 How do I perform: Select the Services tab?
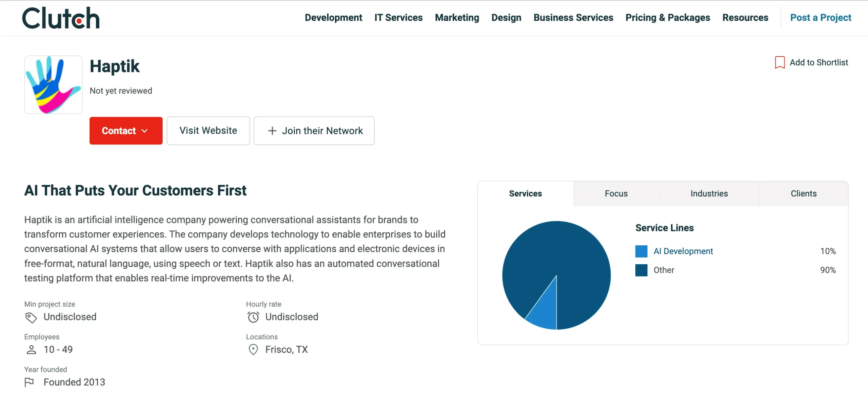525,193
